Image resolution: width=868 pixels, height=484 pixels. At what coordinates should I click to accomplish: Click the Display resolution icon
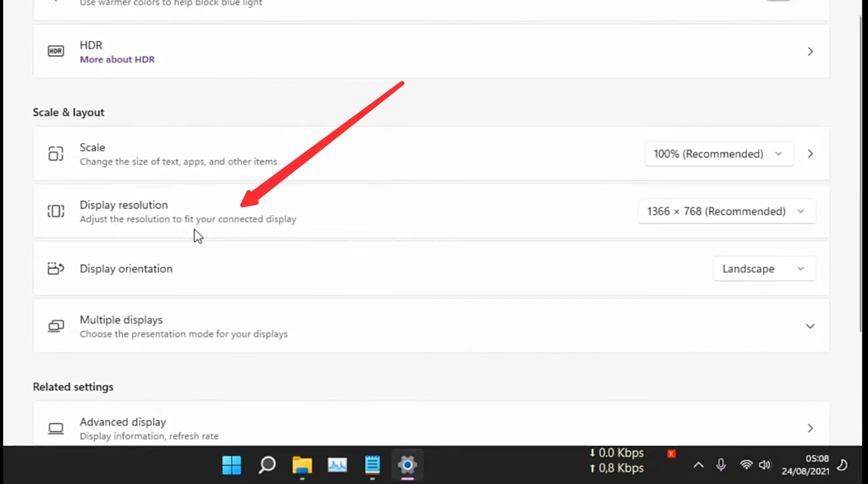(56, 211)
